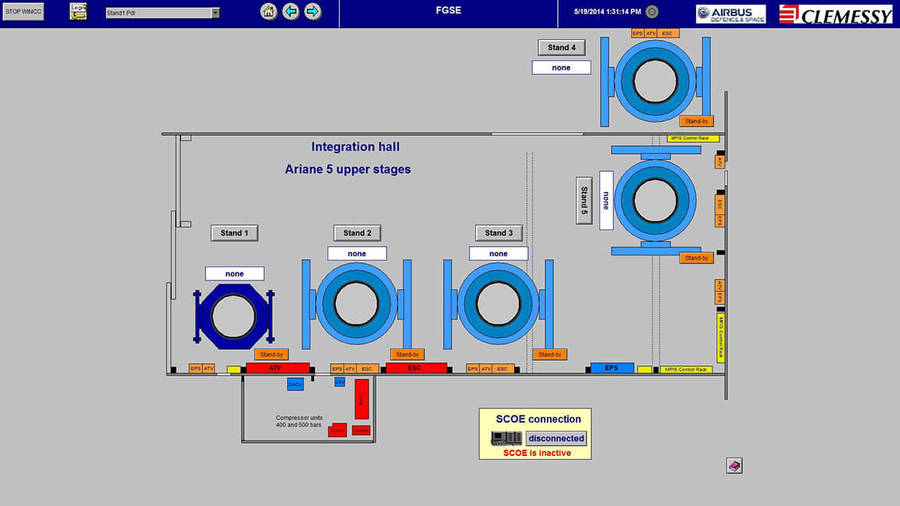Open the purple book help icon
Viewport: 900px width, 506px height.
click(735, 466)
